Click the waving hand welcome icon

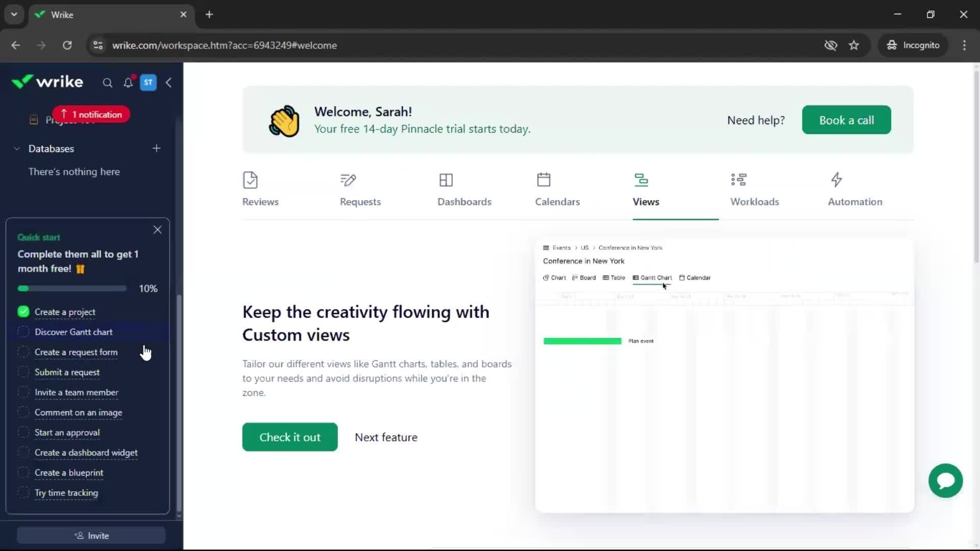[x=284, y=121]
